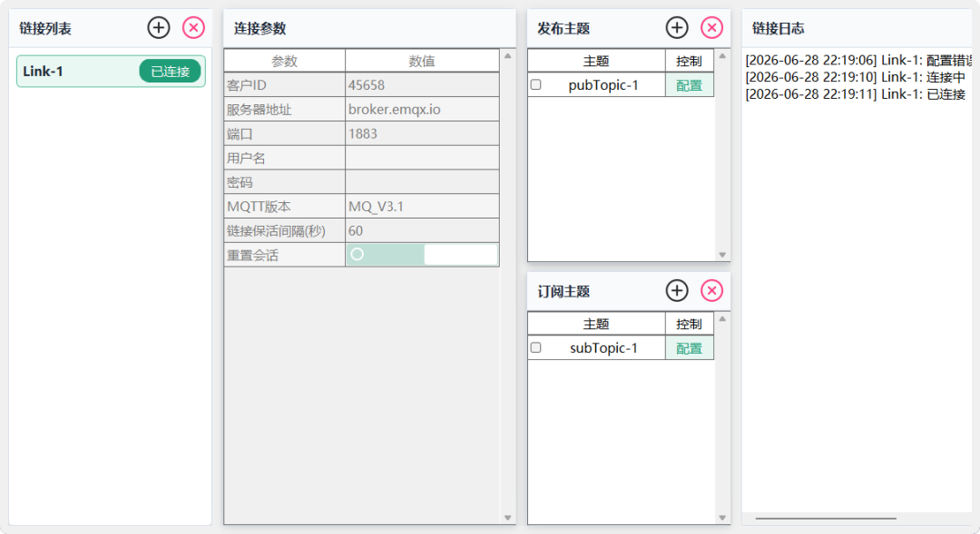Click the 连接参数 panel title
This screenshot has width=980, height=534.
point(260,28)
